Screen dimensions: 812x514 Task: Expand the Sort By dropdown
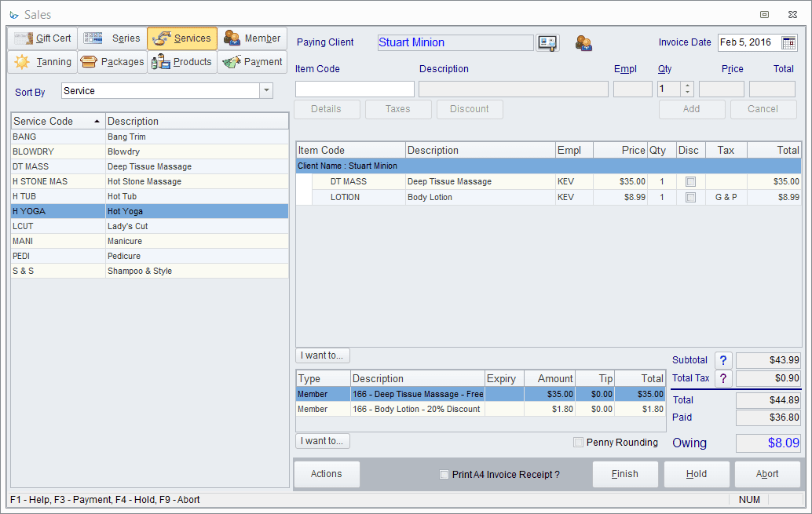pyautogui.click(x=266, y=90)
